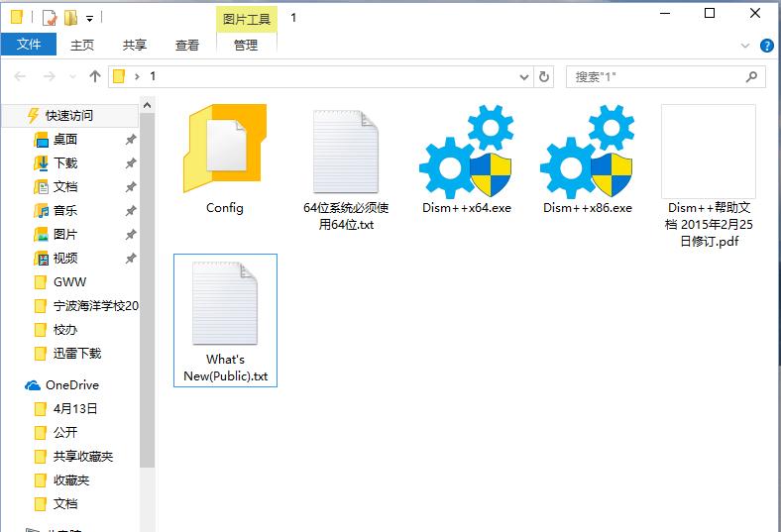Screen dimensions: 781x532
Task: Open the 文件 menu
Action: [x=29, y=45]
